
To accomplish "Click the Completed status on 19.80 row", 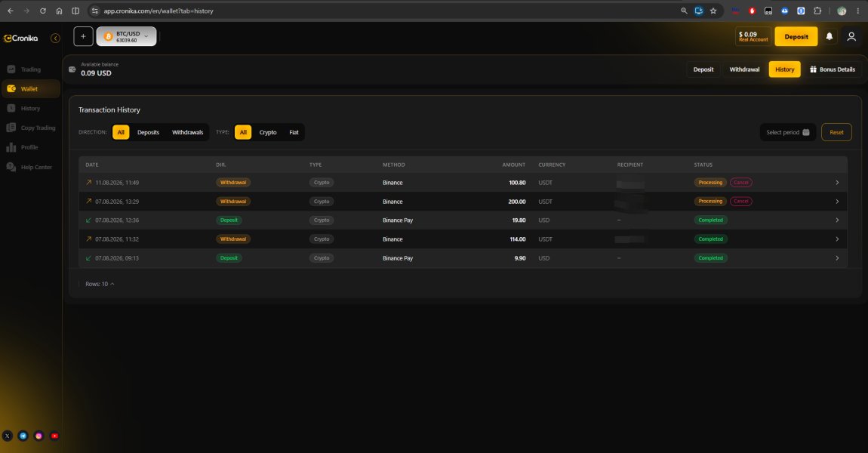I will tap(711, 220).
